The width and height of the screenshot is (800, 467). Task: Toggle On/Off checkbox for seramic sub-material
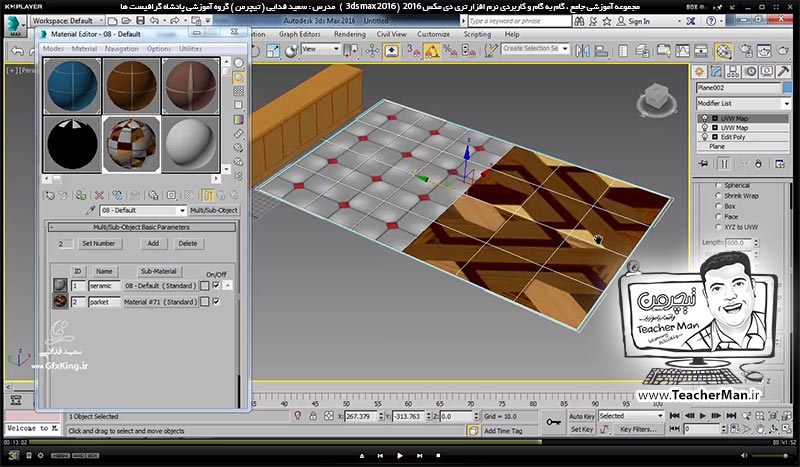[x=216, y=285]
